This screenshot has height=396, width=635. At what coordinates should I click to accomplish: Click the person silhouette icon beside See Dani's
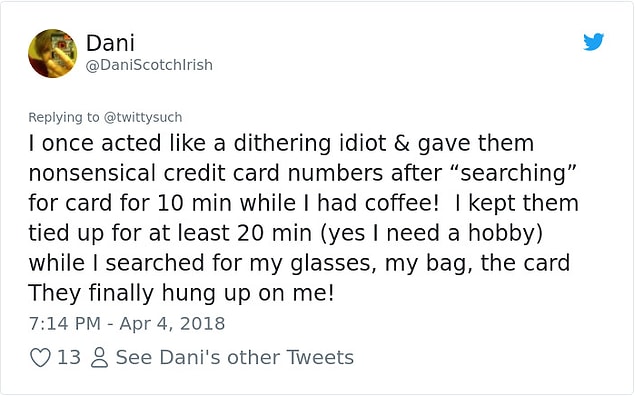click(x=99, y=358)
